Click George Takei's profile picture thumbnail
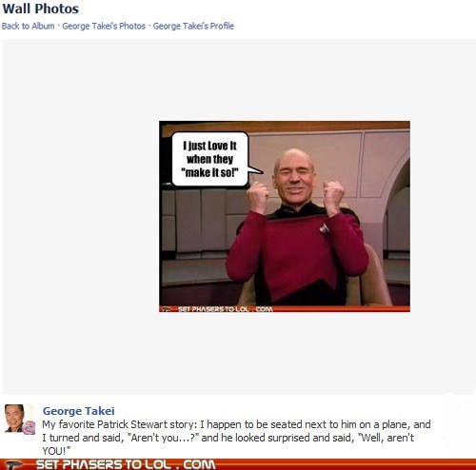This screenshot has width=476, height=470. pos(15,418)
